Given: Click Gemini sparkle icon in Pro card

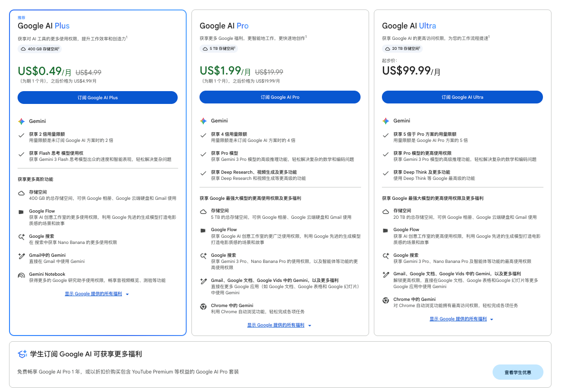Looking at the screenshot, I should (x=203, y=121).
